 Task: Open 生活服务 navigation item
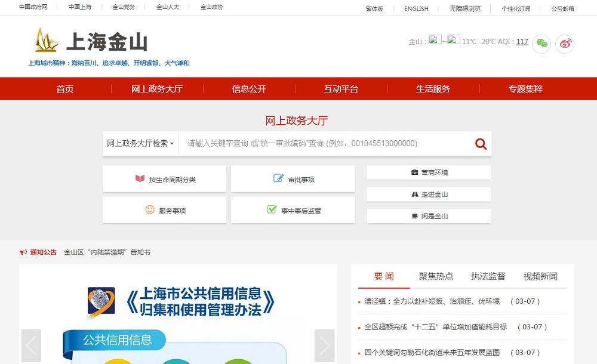pyautogui.click(x=433, y=89)
